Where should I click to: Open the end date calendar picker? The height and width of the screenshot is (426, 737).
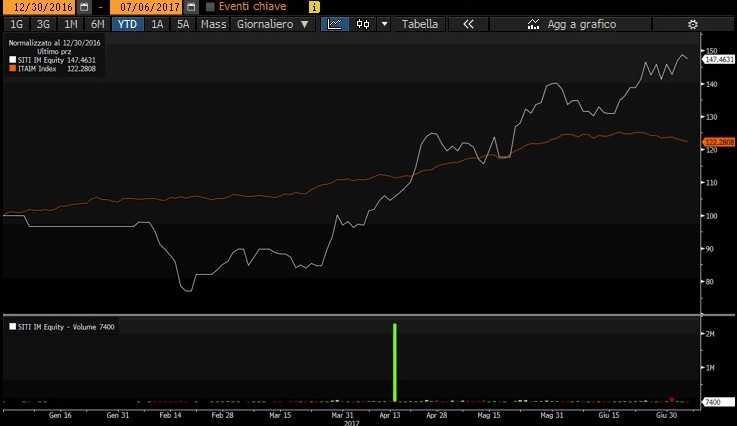tap(189, 7)
